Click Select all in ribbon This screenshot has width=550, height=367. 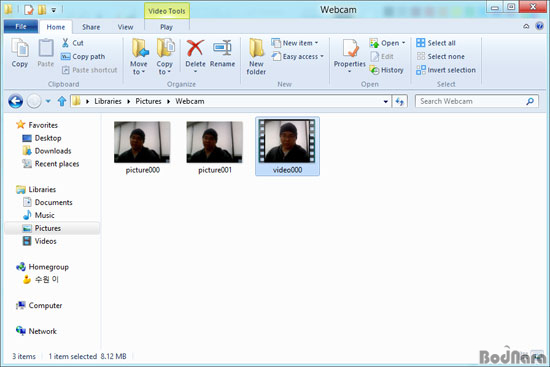[x=436, y=43]
